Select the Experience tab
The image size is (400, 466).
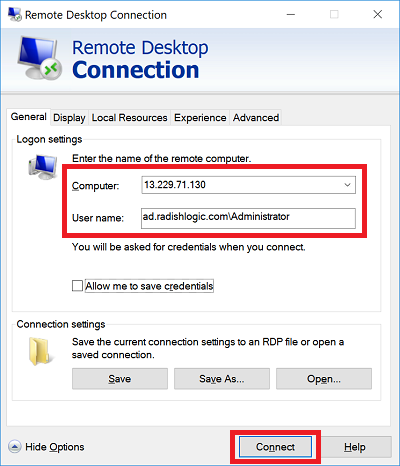[x=200, y=118]
